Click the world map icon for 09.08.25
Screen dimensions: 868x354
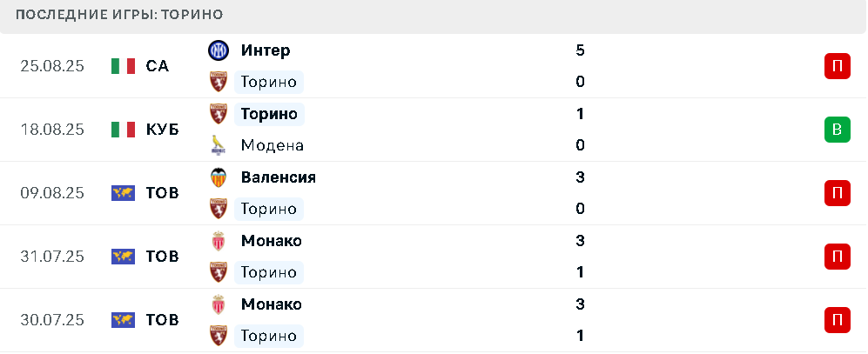coord(123,193)
